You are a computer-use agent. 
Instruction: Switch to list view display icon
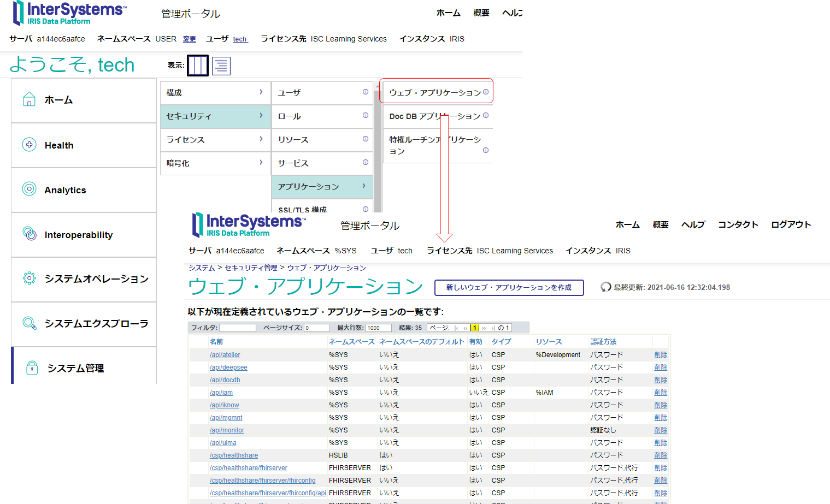pyautogui.click(x=221, y=66)
